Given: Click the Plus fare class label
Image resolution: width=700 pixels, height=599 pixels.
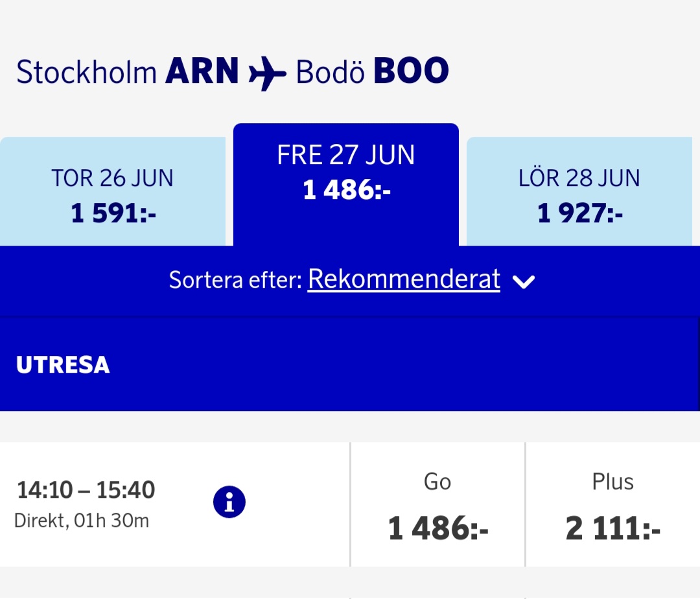Looking at the screenshot, I should pyautogui.click(x=612, y=482).
